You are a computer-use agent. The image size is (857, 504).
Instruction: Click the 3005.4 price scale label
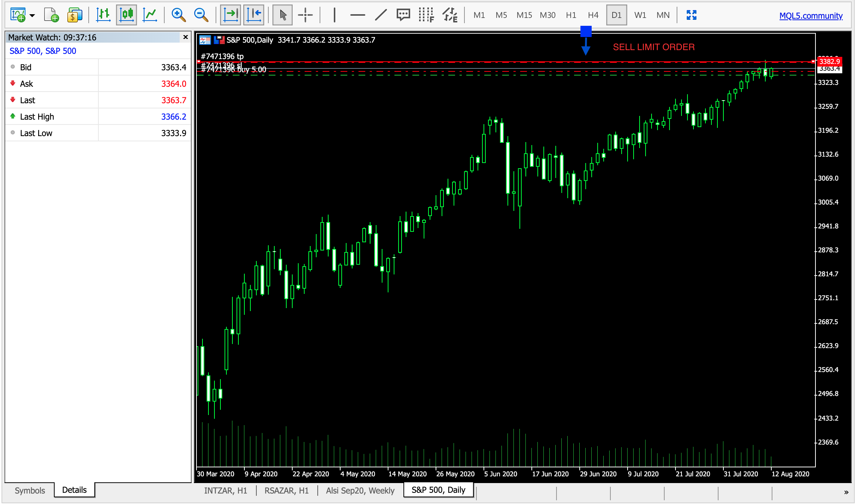[x=828, y=202]
